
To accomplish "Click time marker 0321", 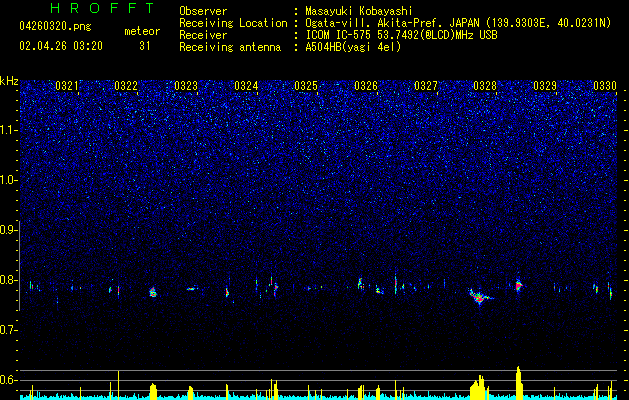I will coord(67,86).
